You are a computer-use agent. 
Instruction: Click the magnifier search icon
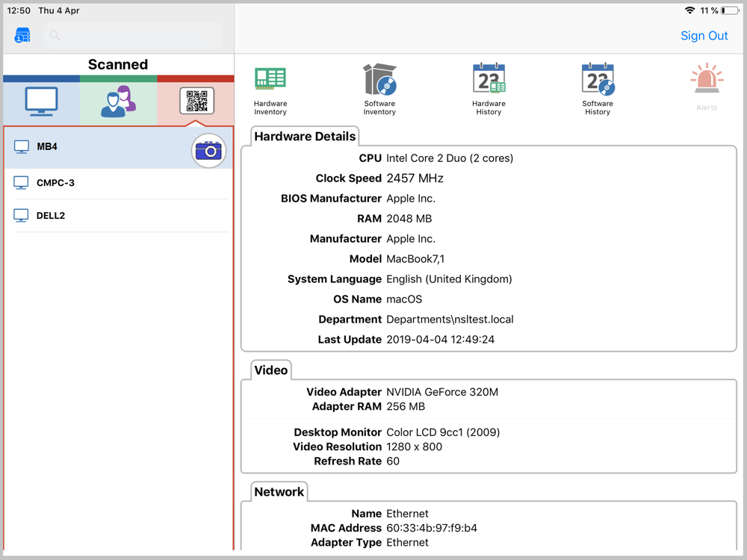pos(55,35)
